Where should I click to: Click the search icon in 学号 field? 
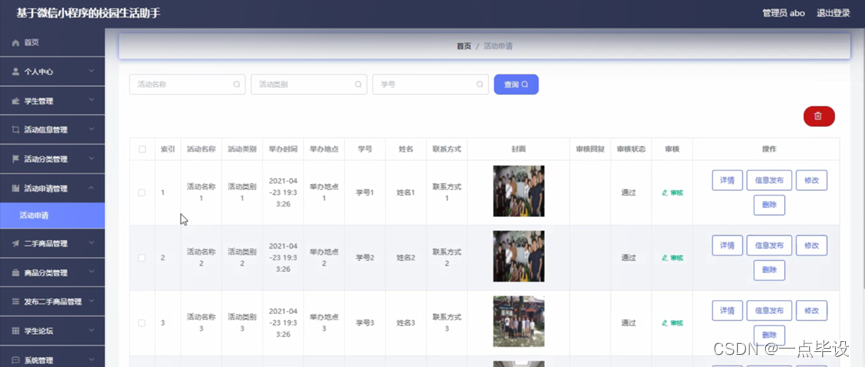479,84
